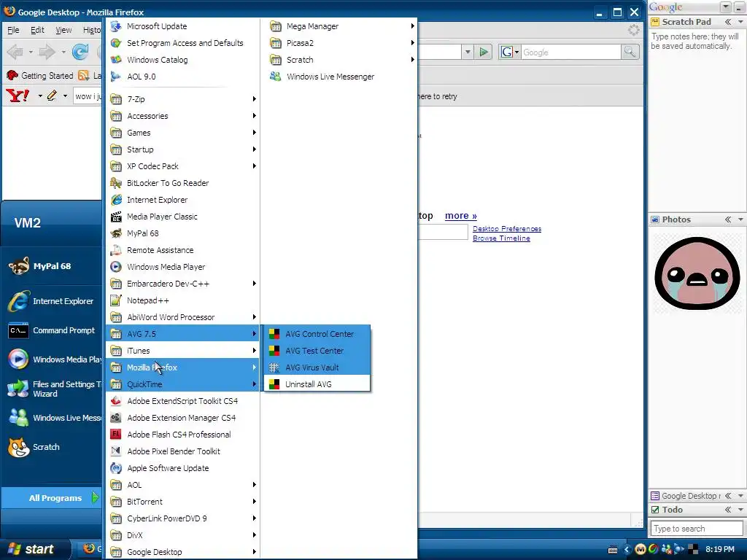Click the Todo 'Type to search' field
This screenshot has width=747, height=560.
(x=696, y=528)
